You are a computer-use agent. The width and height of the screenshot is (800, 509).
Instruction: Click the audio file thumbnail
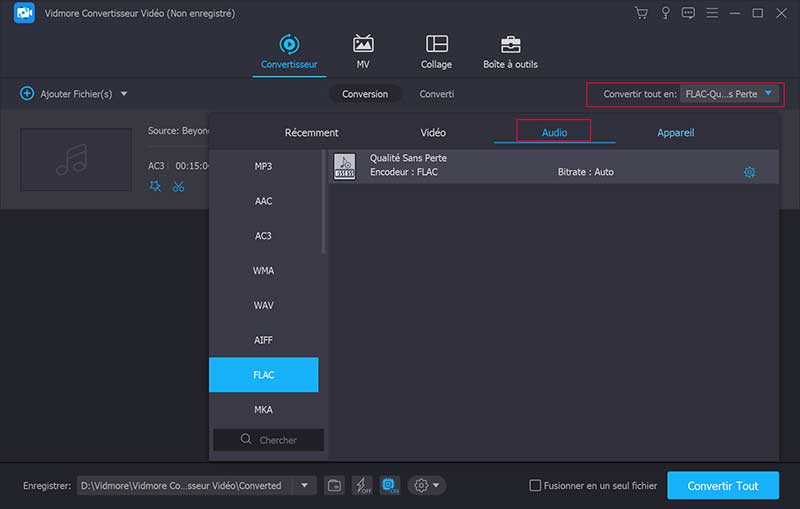(x=76, y=160)
